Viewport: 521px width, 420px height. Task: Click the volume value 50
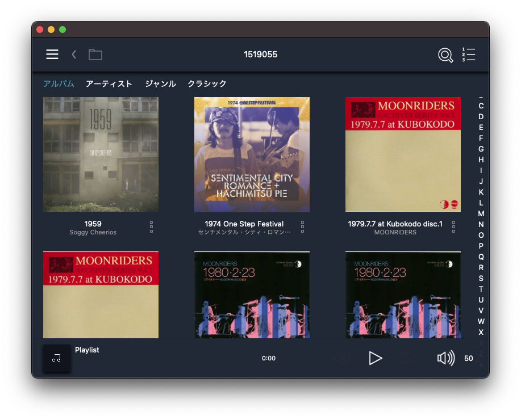pyautogui.click(x=469, y=358)
